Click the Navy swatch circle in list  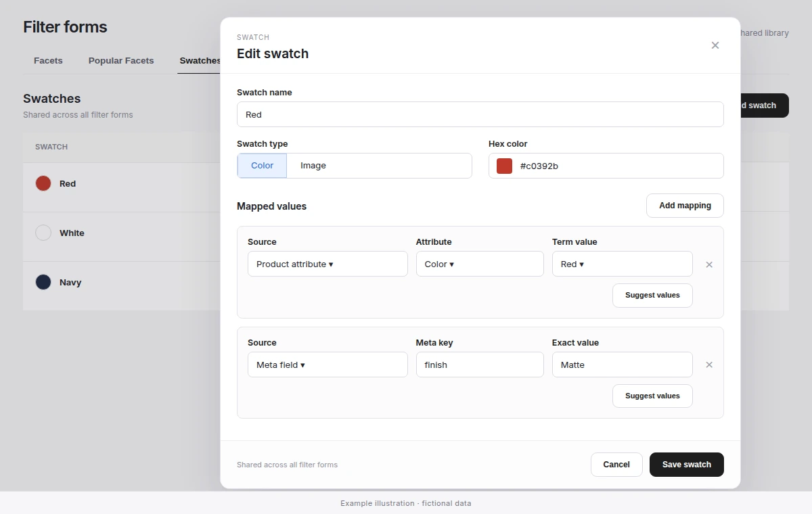(43, 282)
